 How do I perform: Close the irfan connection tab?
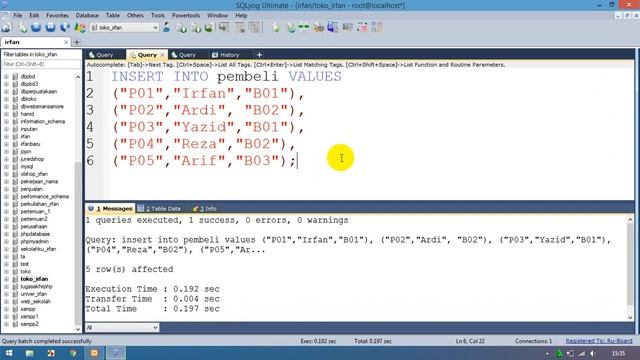[x=66, y=42]
